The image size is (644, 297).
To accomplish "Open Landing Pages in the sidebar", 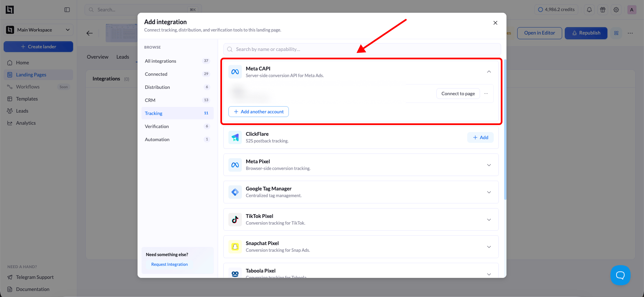I will click(38, 75).
